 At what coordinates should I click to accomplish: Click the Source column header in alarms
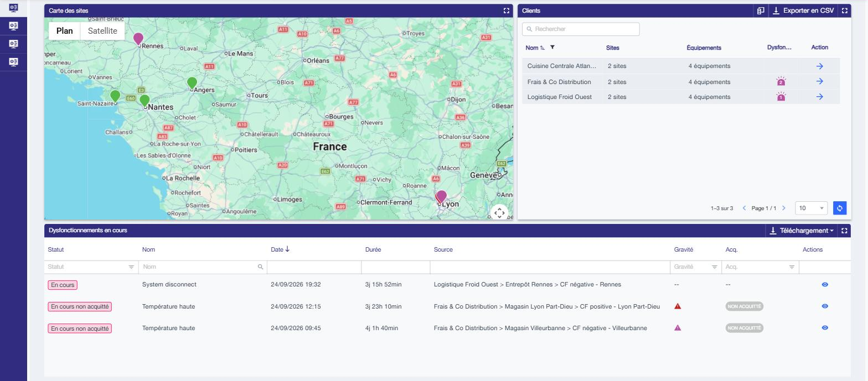443,249
